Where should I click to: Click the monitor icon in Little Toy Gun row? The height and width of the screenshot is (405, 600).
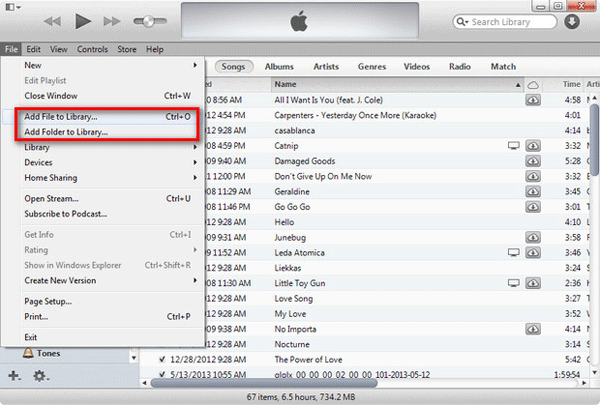pos(514,283)
